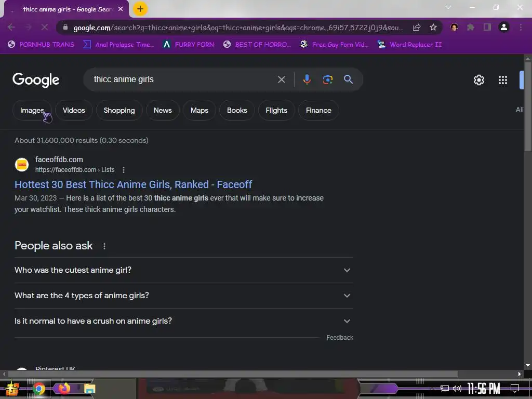This screenshot has height=399, width=532.
Task: Bookmark this page with the star icon
Action: pos(433,27)
